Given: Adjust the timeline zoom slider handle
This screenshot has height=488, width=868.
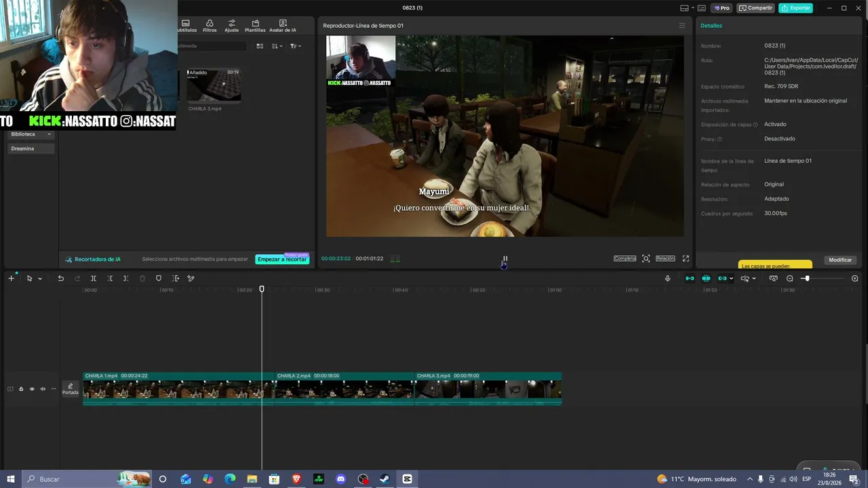Looking at the screenshot, I should (806, 279).
